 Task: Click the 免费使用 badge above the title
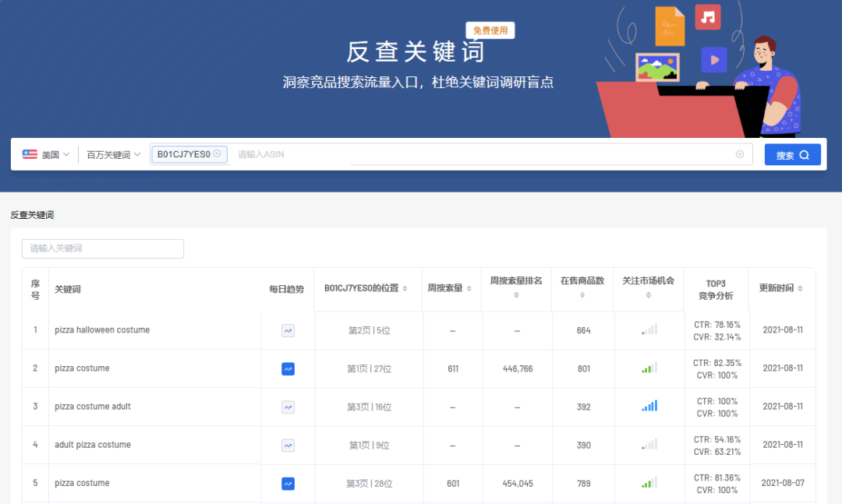[490, 30]
